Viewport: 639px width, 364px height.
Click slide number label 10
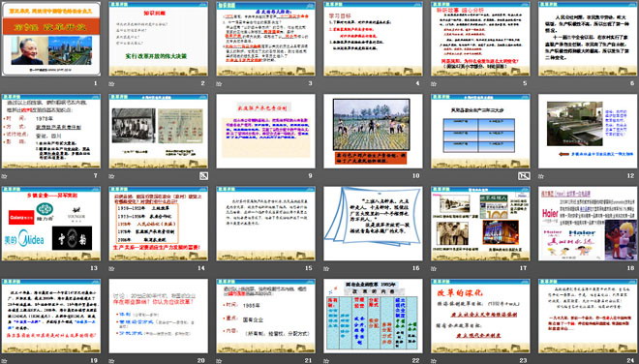415,175
